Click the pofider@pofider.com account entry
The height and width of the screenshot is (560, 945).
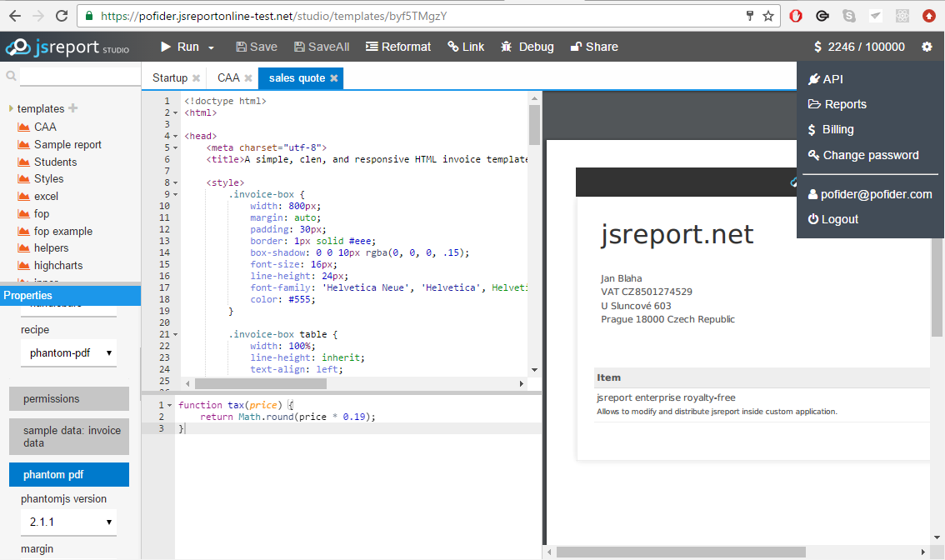[870, 194]
